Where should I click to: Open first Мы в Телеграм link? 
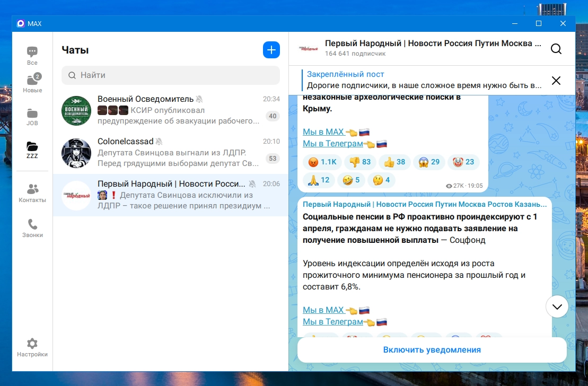(333, 143)
